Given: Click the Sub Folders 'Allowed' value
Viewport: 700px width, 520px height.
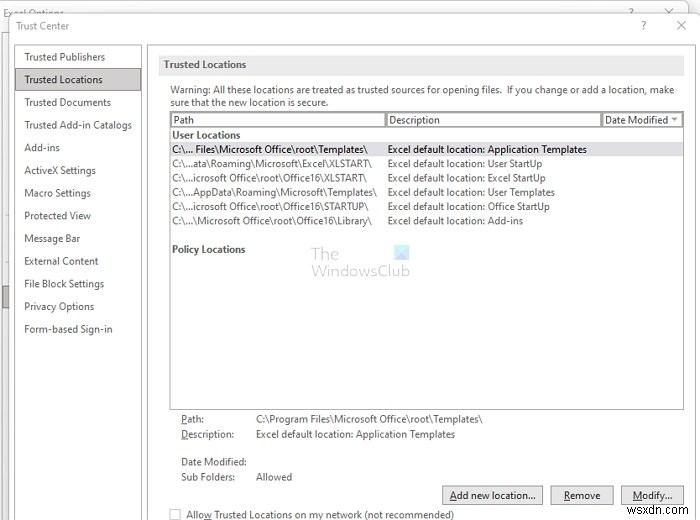Looking at the screenshot, I should [x=274, y=477].
